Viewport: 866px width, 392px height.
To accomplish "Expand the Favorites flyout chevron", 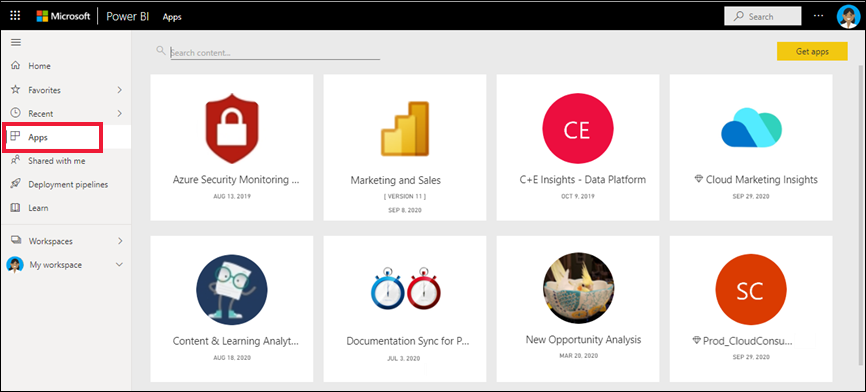I will 120,89.
